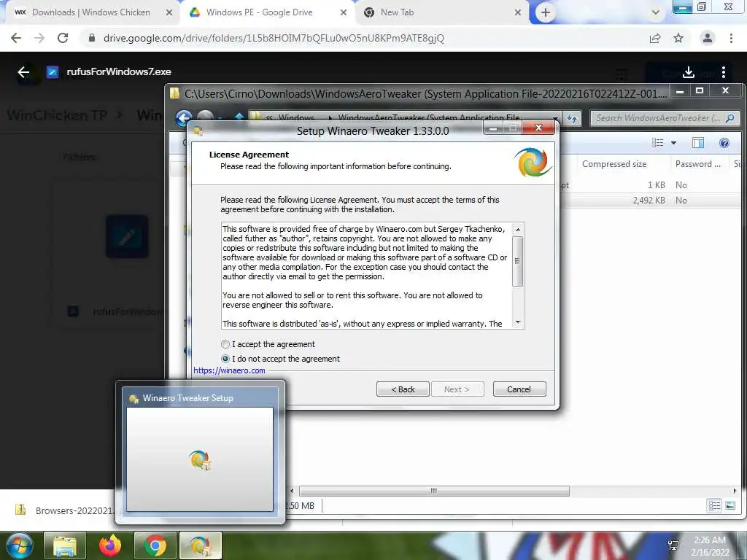Viewport: 747px width, 560px height.
Task: Click the Chrome taskbar icon
Action: pyautogui.click(x=155, y=545)
